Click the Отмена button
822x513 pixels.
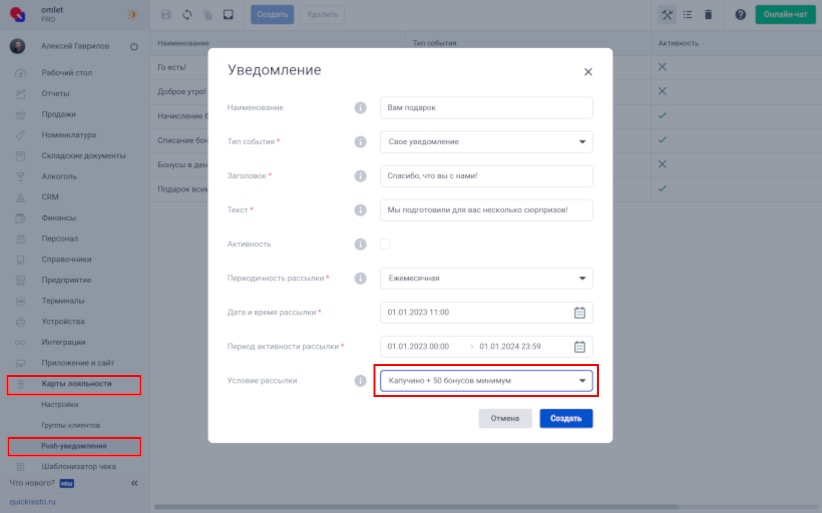pos(505,418)
